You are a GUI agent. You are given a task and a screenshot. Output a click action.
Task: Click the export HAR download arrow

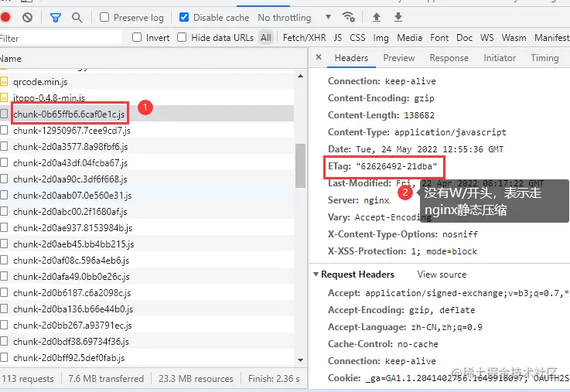pyautogui.click(x=398, y=17)
